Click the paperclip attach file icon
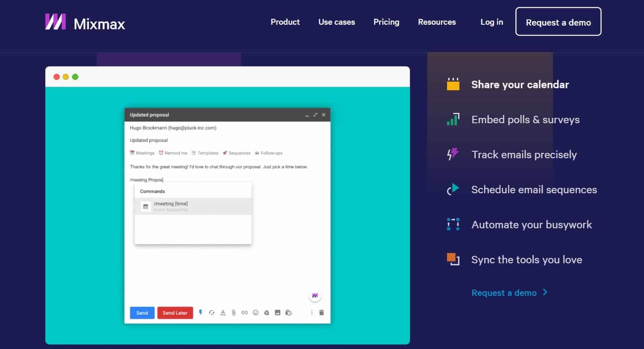 [234, 313]
